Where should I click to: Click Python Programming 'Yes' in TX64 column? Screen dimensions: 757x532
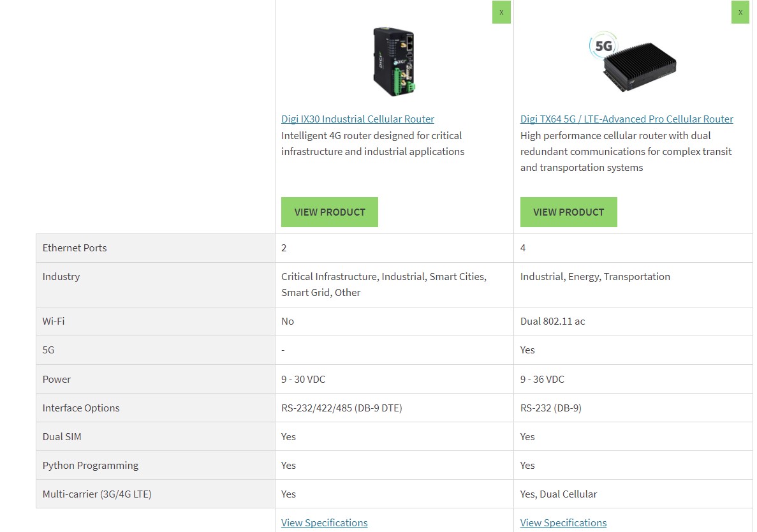click(527, 466)
